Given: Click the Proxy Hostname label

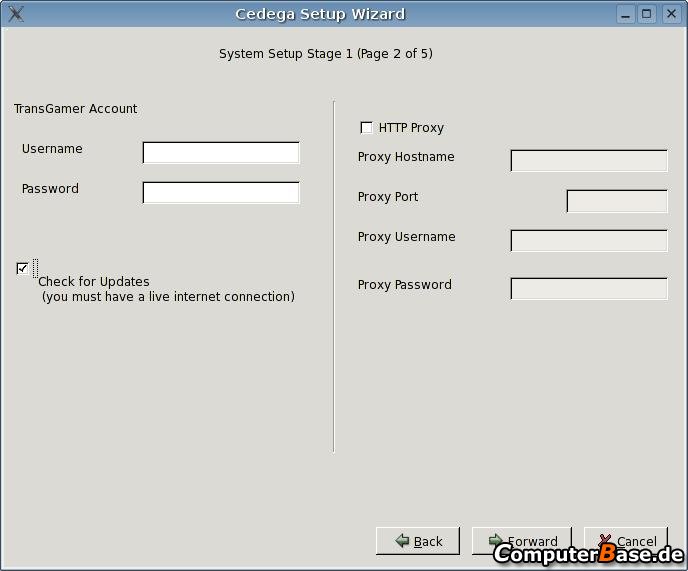Looking at the screenshot, I should [x=406, y=157].
